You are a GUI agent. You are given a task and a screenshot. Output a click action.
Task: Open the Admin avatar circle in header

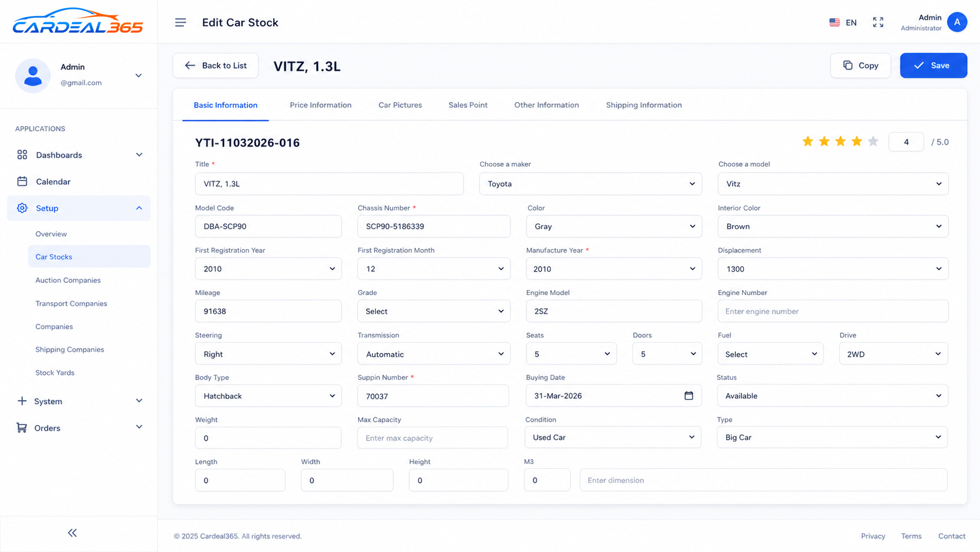[957, 22]
